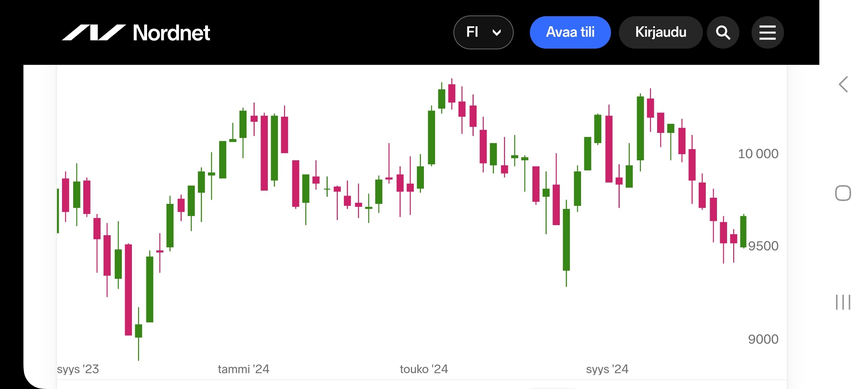
Task: Click the highest pink candlestick at chart peak
Action: click(452, 93)
